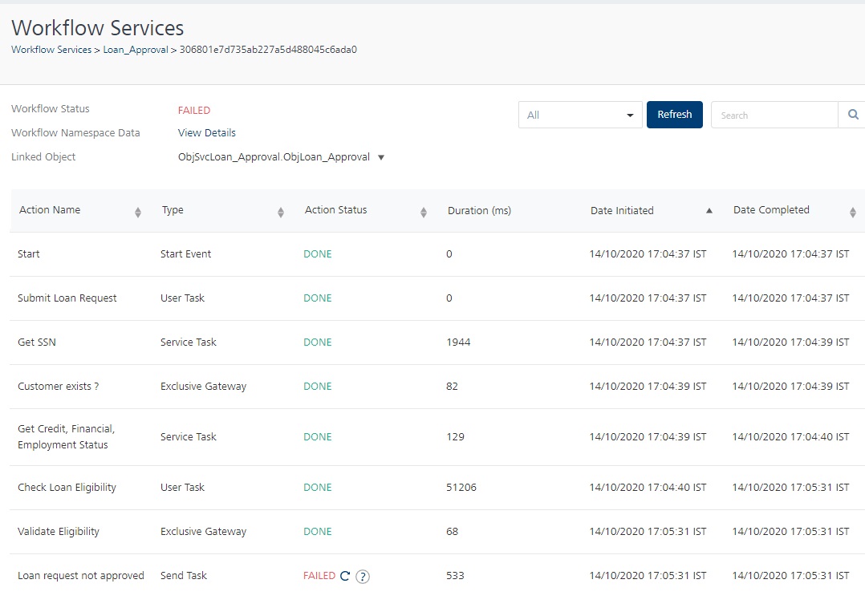Sort by Action Status column arrows

click(x=424, y=212)
